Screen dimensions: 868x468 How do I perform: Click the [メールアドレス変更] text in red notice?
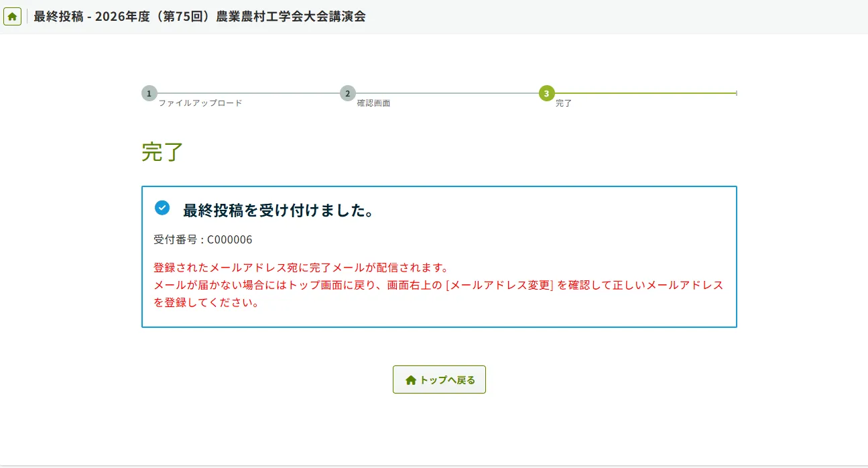pos(499,285)
